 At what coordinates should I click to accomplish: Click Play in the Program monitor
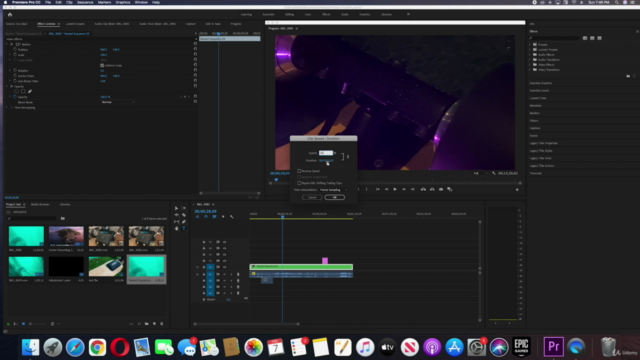click(x=395, y=189)
